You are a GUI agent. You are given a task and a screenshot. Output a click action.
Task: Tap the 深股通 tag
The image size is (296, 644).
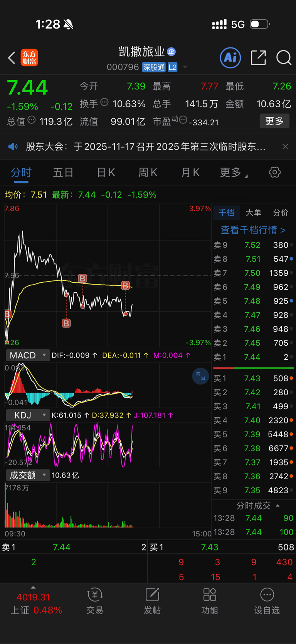point(154,67)
